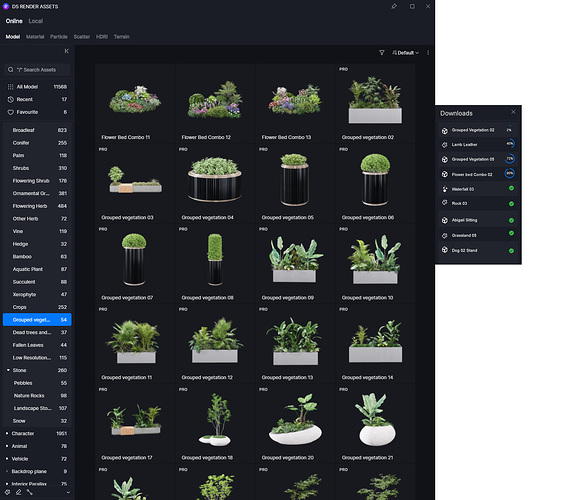The image size is (562, 500).
Task: Click the D5 Render logo icon
Action: [x=6, y=6]
